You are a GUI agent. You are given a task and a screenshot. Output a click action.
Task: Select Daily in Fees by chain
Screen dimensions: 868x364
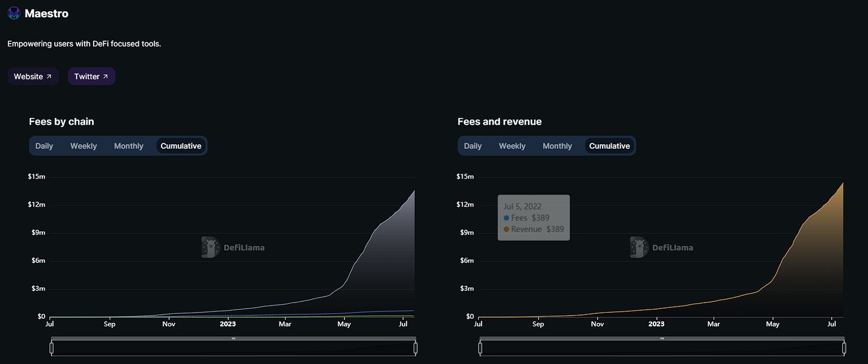44,146
